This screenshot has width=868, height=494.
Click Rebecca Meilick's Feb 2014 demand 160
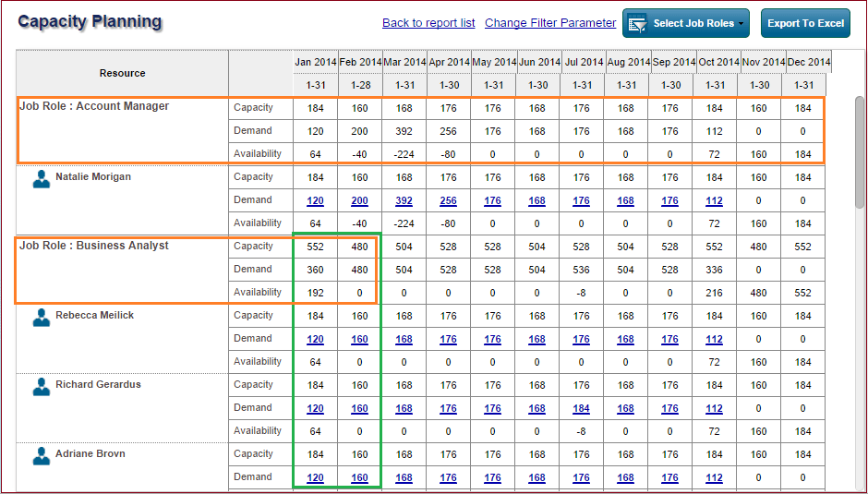[359, 339]
